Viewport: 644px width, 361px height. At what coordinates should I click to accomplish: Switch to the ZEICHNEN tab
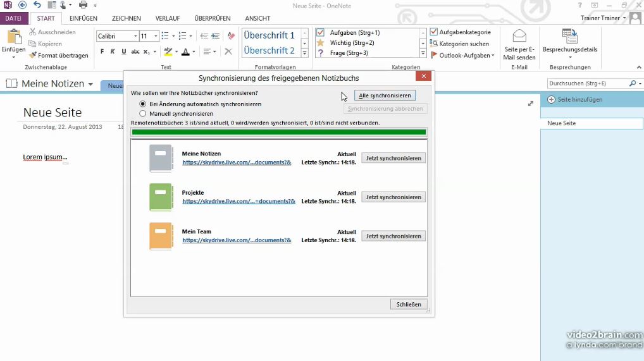tap(126, 18)
